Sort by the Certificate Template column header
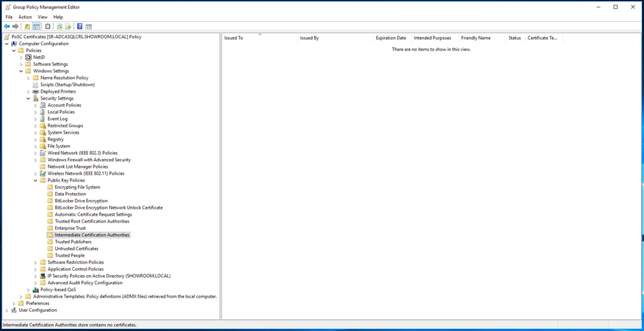Image resolution: width=644 pixels, height=331 pixels. 544,38
